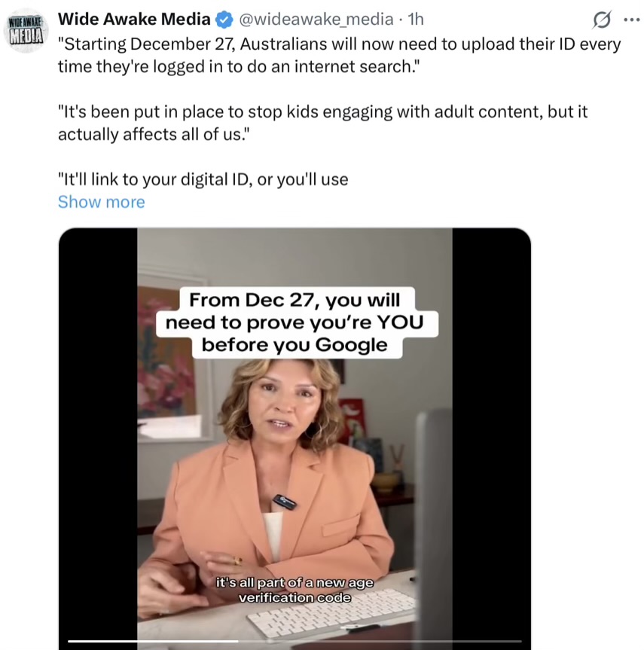Click the 1h post timestamp
The height and width of the screenshot is (650, 644).
point(416,19)
